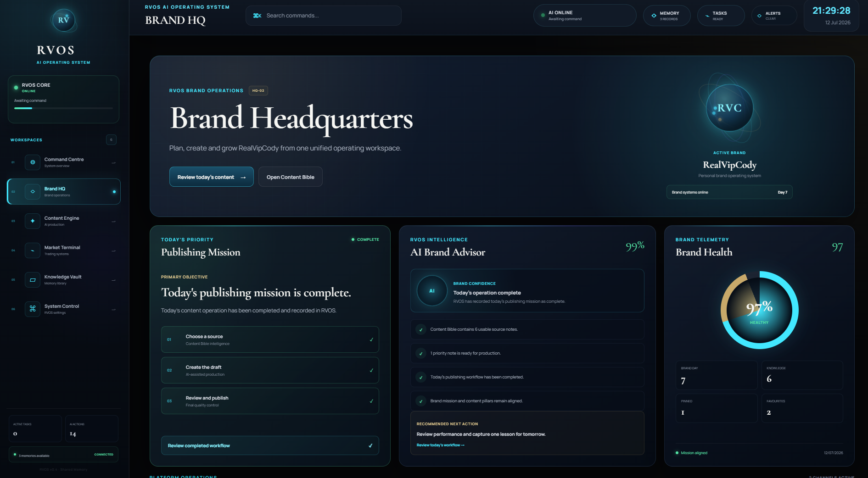Go to Market Terminal workspace
This screenshot has height=478, width=868.
(64, 250)
